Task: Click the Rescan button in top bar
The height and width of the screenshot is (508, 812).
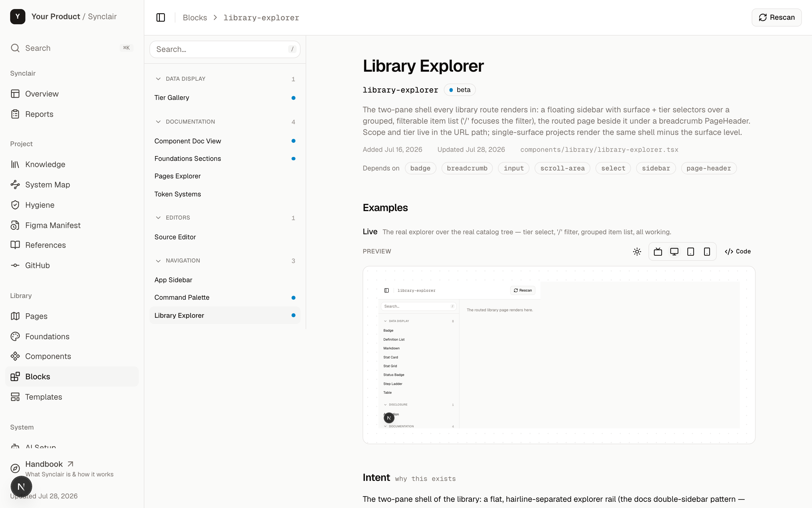Action: 776,17
